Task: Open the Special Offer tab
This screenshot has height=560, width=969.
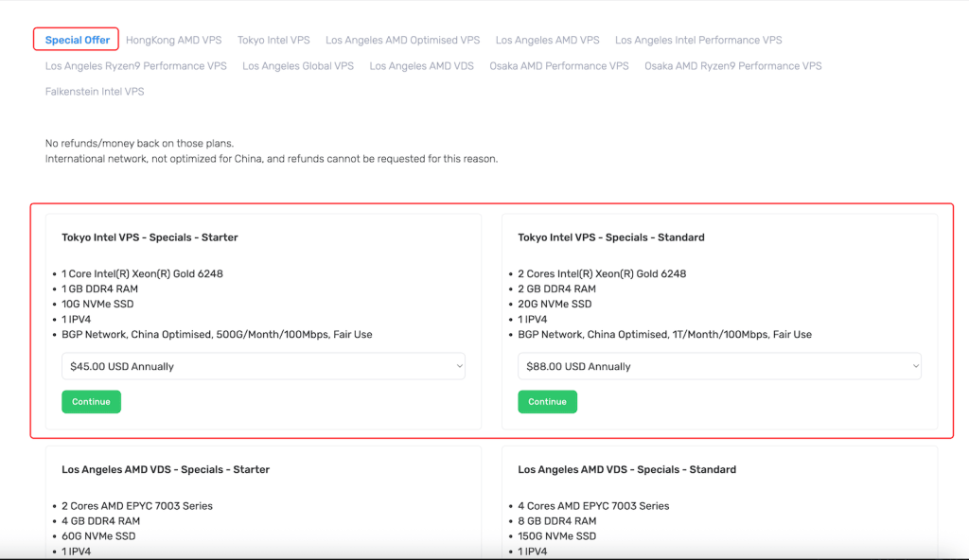Action: (x=77, y=40)
